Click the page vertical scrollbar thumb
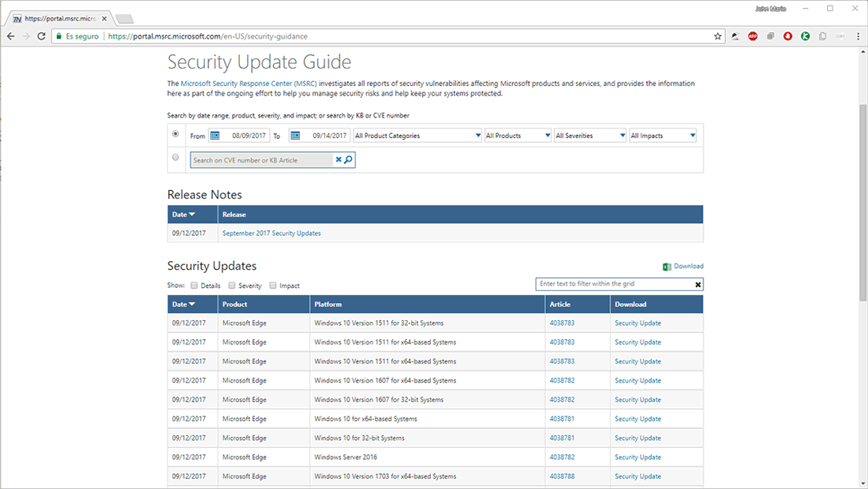Image resolution: width=868 pixels, height=489 pixels. [x=862, y=203]
